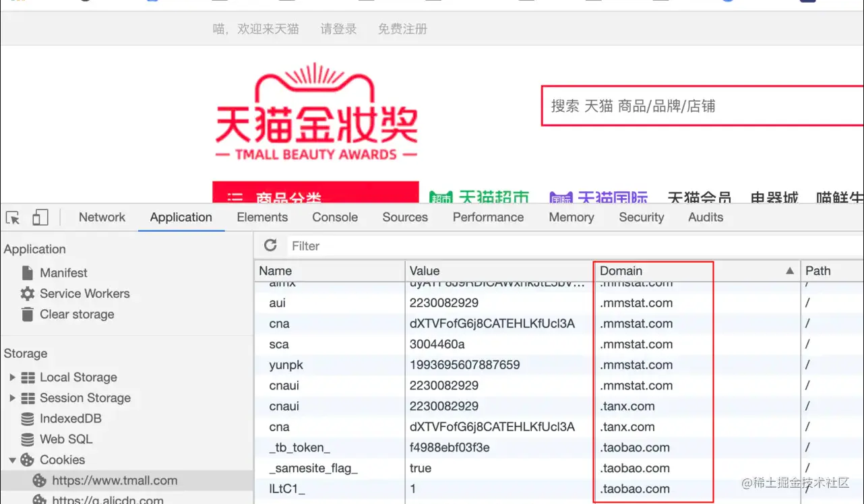
Task: Click the Tmall Beauty Awards logo
Action: click(316, 112)
